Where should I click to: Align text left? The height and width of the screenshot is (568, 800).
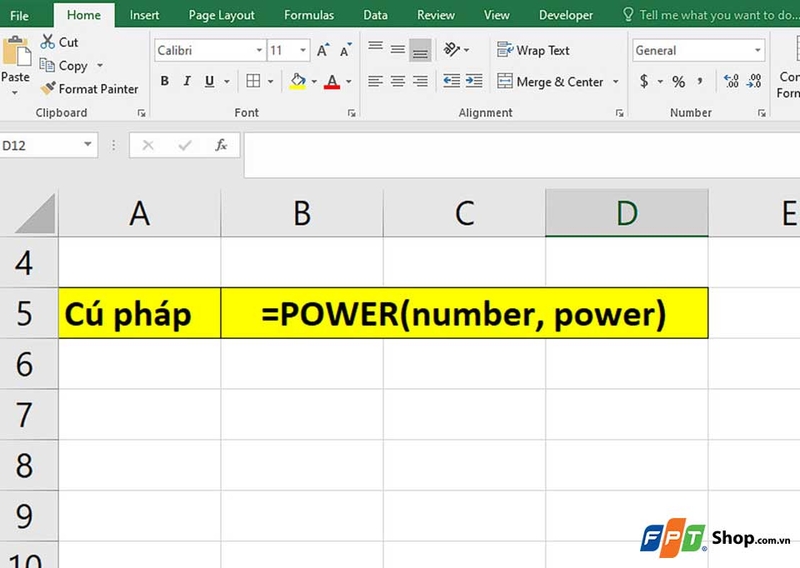(376, 81)
